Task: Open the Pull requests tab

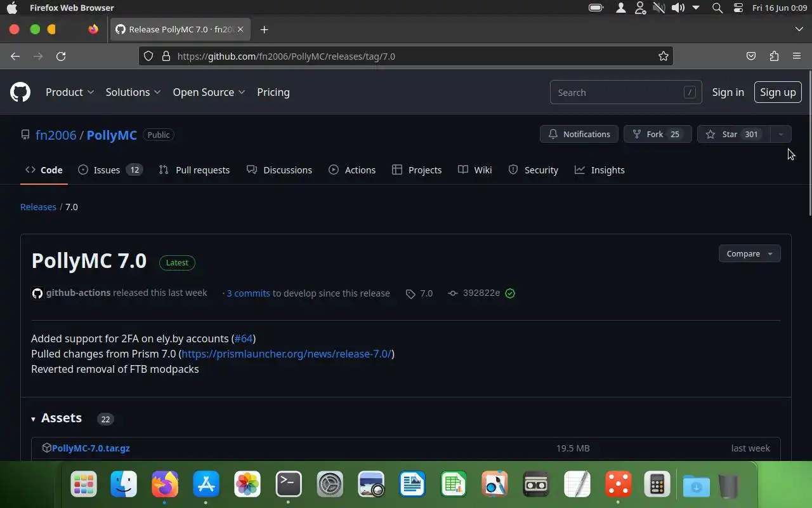Action: click(x=194, y=170)
